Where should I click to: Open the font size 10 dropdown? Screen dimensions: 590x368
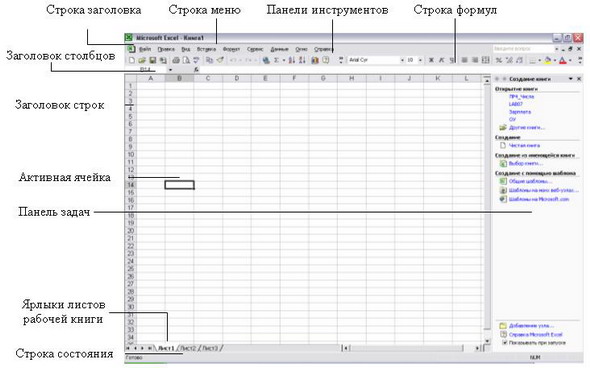[x=420, y=60]
